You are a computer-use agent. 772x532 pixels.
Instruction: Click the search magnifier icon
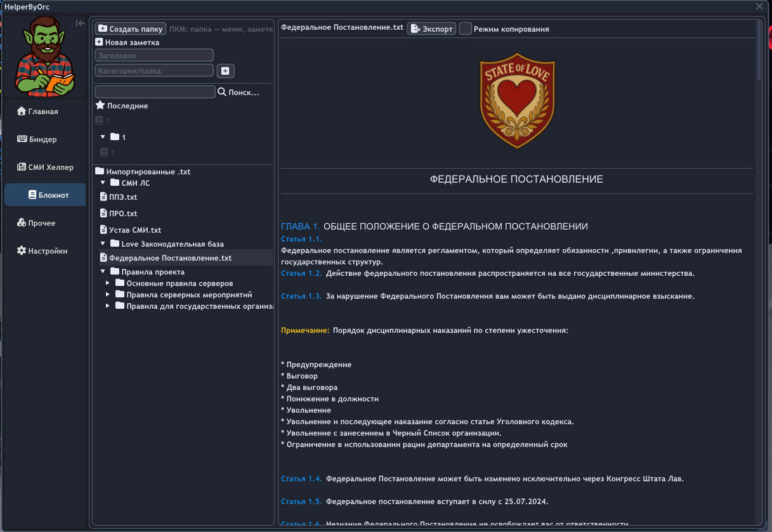click(222, 92)
